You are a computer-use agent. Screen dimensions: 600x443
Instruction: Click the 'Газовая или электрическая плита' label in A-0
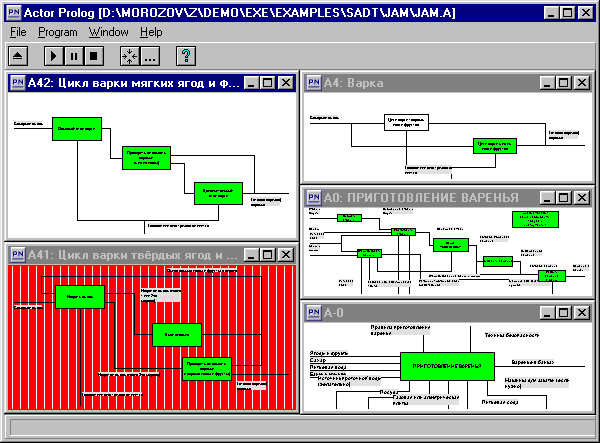pyautogui.click(x=426, y=400)
